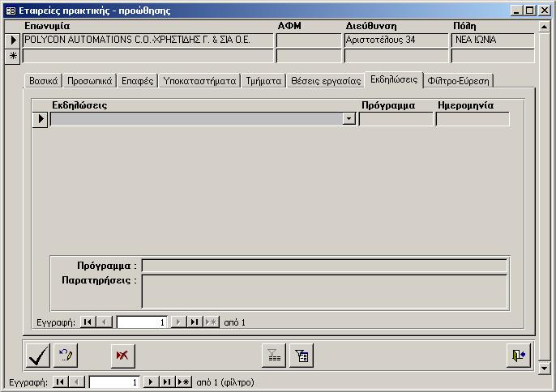Switch to the Βασικά tab
The image size is (556, 392).
click(43, 81)
